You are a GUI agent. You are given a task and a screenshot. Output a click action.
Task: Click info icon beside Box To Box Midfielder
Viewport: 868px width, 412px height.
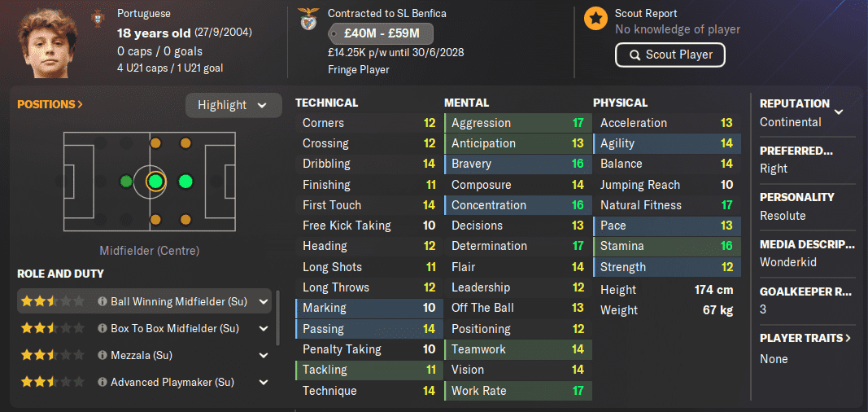[102, 328]
